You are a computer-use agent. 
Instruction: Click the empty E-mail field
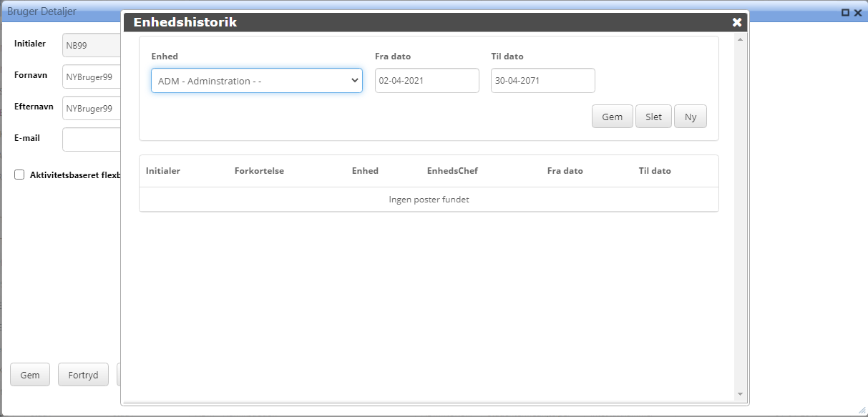point(91,139)
